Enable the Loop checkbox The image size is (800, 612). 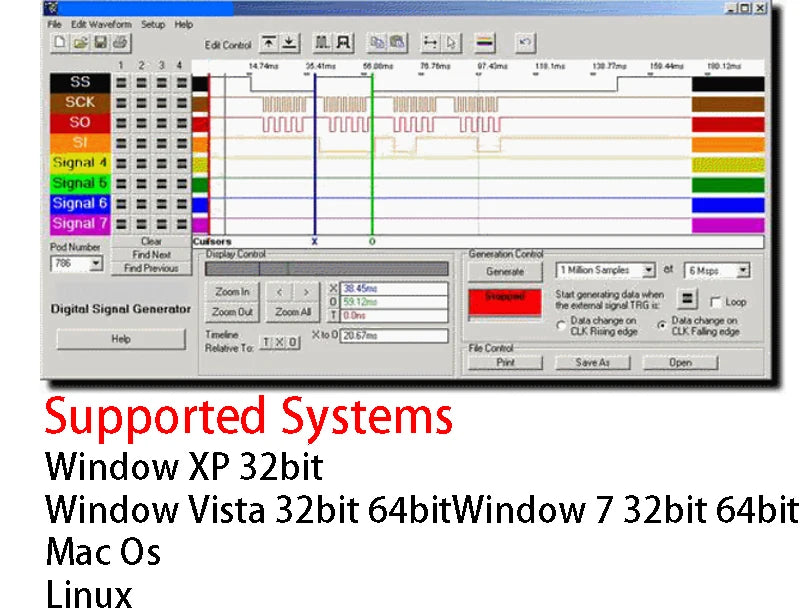716,302
